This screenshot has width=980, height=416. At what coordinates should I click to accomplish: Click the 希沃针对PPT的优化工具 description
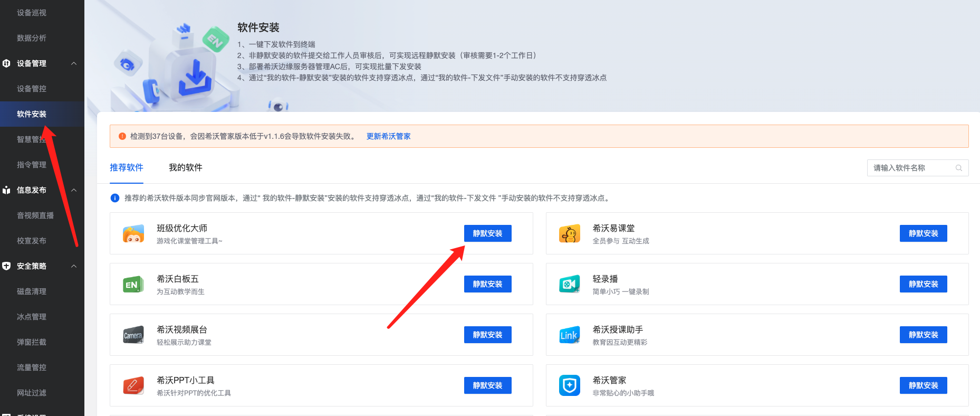tap(194, 393)
